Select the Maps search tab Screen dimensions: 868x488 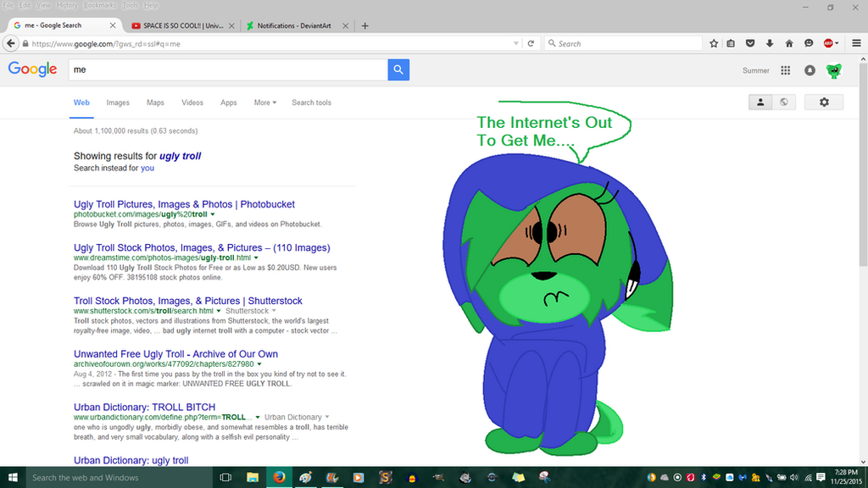pyautogui.click(x=156, y=103)
